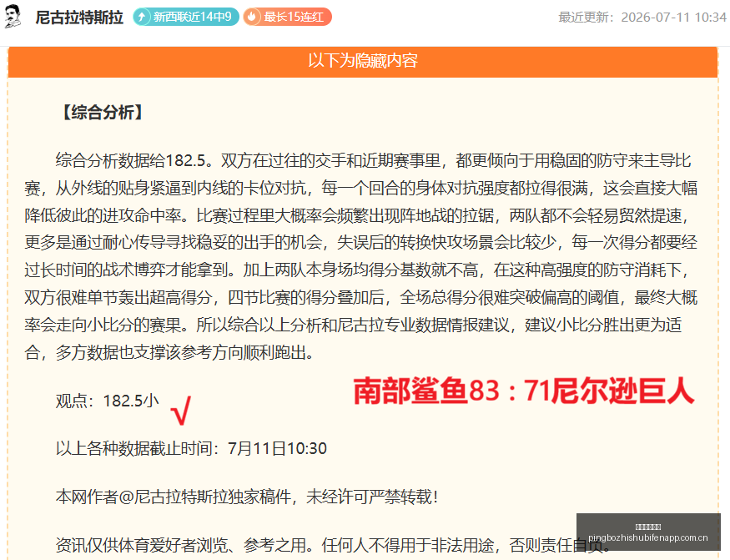Click the 【综合分析】 heading
Screen dimensions: 730x560
pos(103,113)
